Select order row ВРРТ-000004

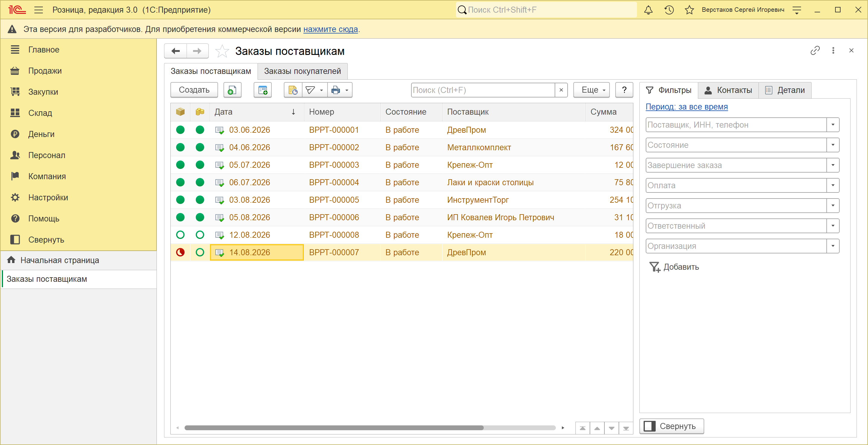tap(402, 183)
